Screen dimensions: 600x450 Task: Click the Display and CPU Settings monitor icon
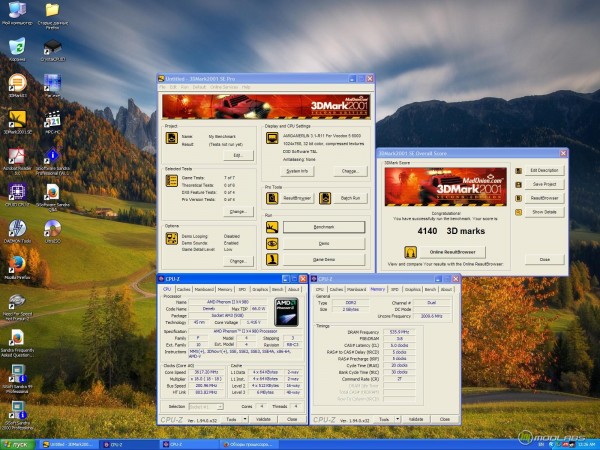272,138
